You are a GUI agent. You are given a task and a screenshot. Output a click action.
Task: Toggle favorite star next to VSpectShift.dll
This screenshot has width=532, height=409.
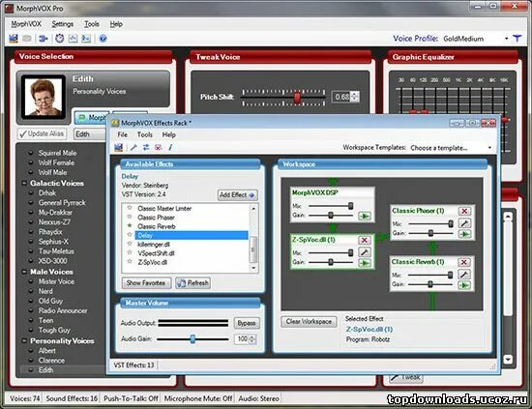(x=130, y=252)
